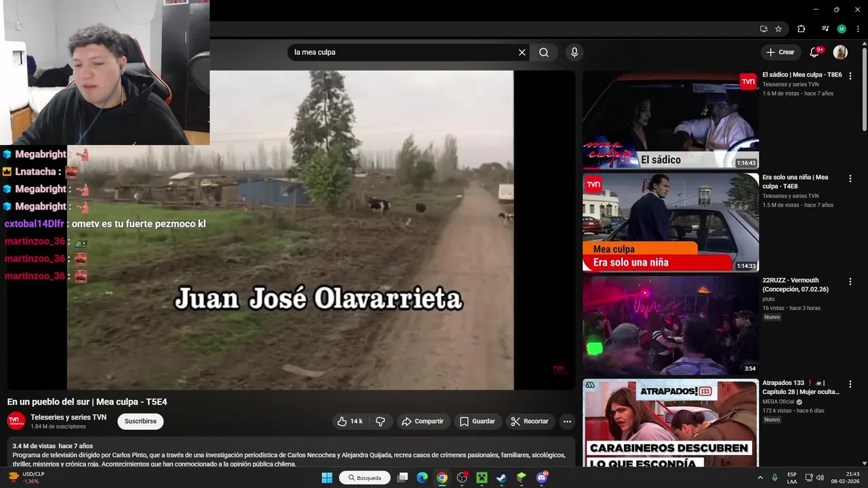Show hidden system tray icons chevron
The width and height of the screenshot is (868, 488).
[760, 478]
